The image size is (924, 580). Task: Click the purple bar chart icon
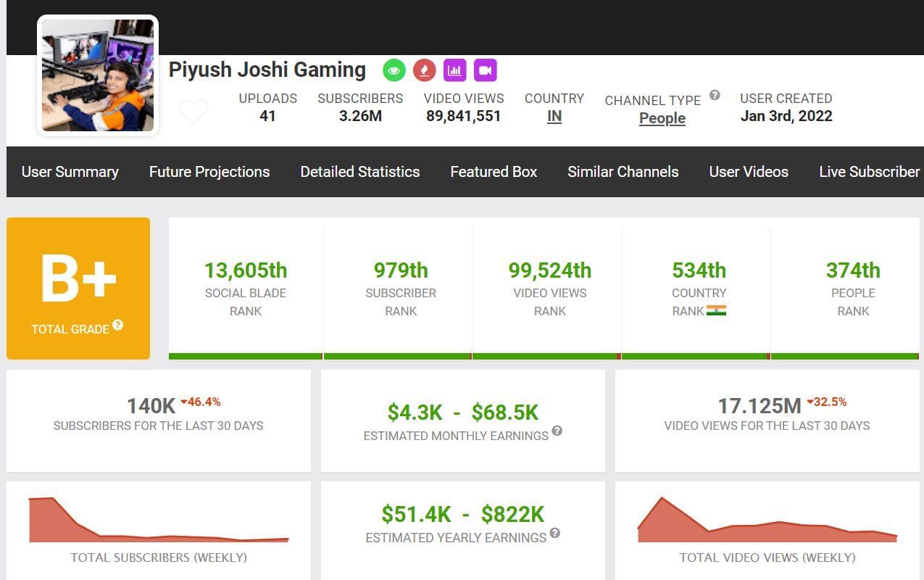pos(454,70)
